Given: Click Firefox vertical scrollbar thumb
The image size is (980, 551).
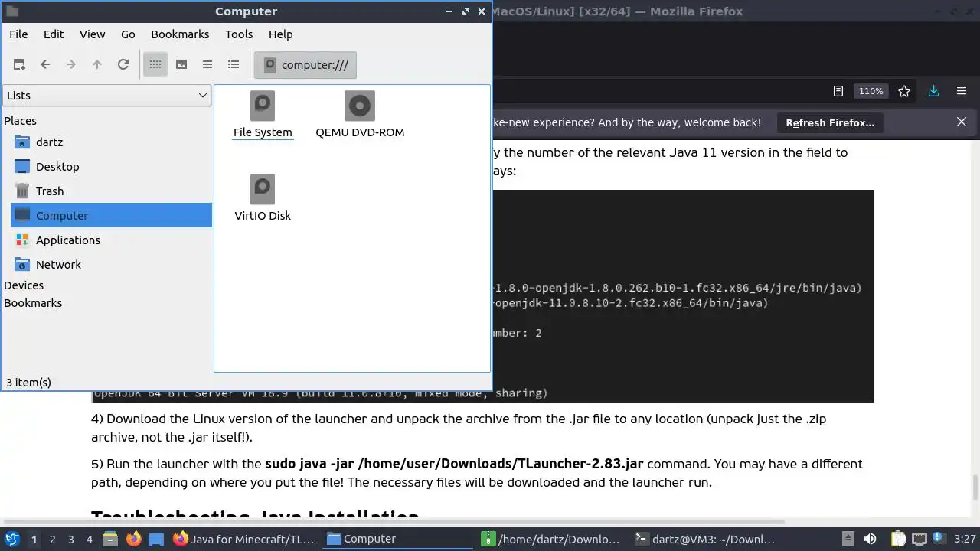Looking at the screenshot, I should [975, 486].
